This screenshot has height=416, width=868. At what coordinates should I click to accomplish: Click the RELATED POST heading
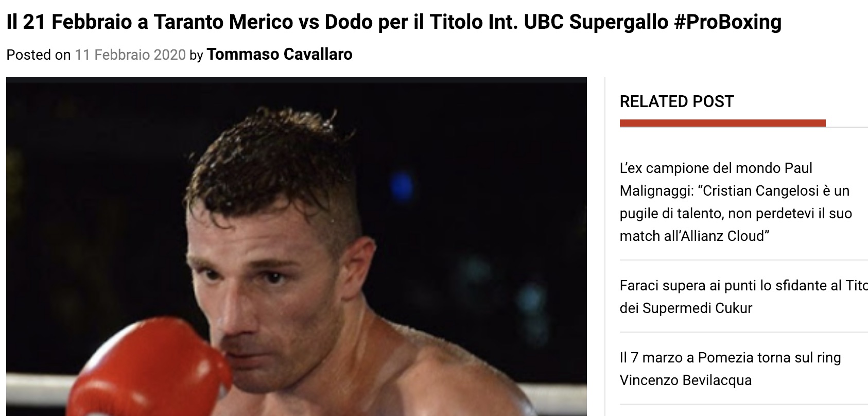point(676,101)
